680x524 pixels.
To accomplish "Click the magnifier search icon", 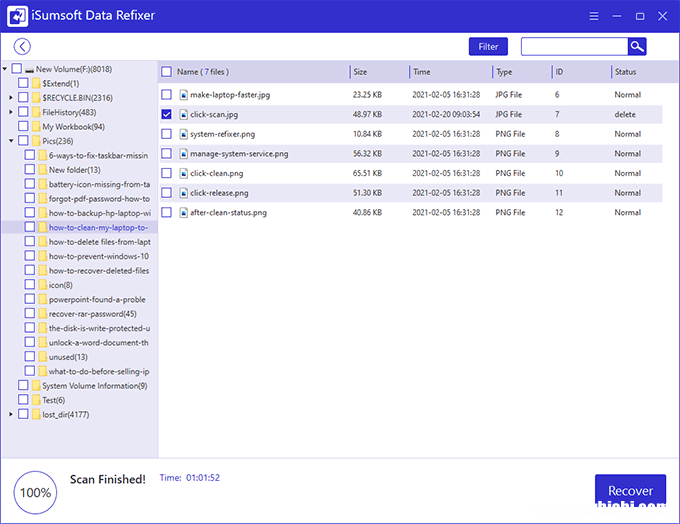I will pos(637,46).
